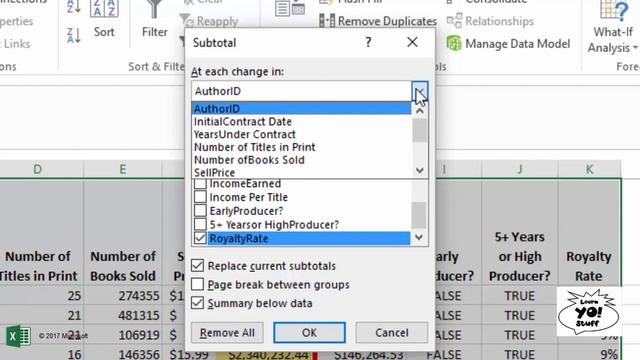Click the subtotal field list scrollbar thumb

point(419,216)
